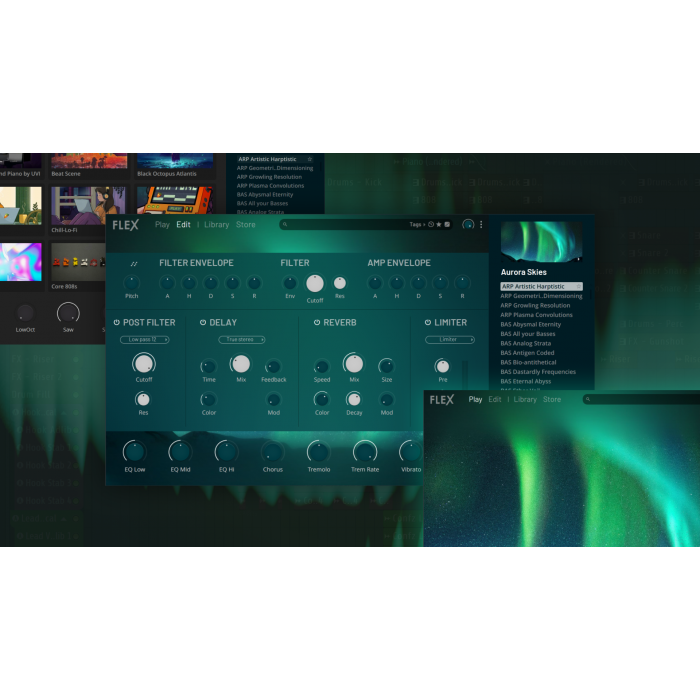Click the Delay Feedback knob
This screenshot has width=700, height=700.
(273, 367)
